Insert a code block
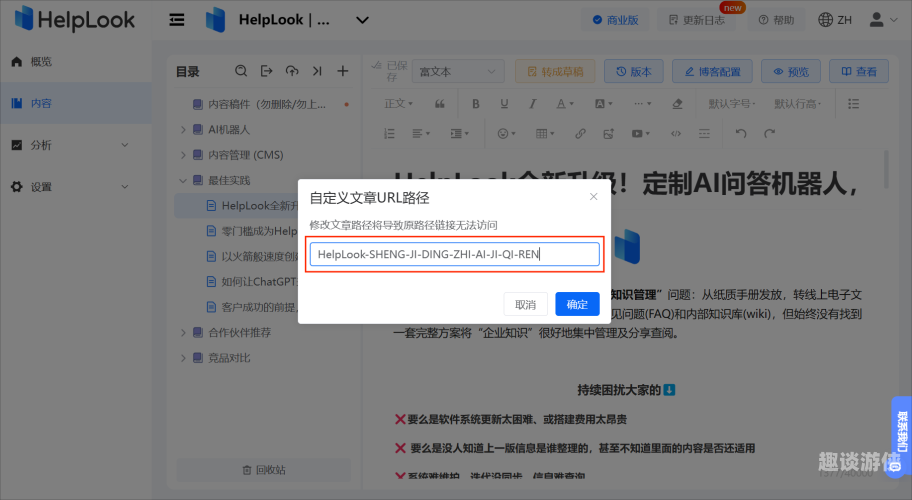 pyautogui.click(x=675, y=134)
